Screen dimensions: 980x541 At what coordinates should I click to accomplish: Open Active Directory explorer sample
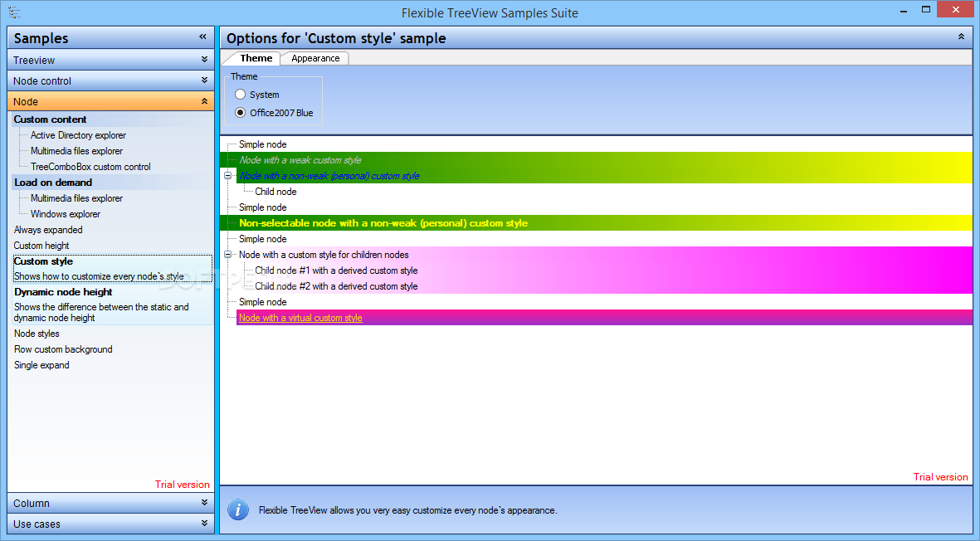point(78,135)
